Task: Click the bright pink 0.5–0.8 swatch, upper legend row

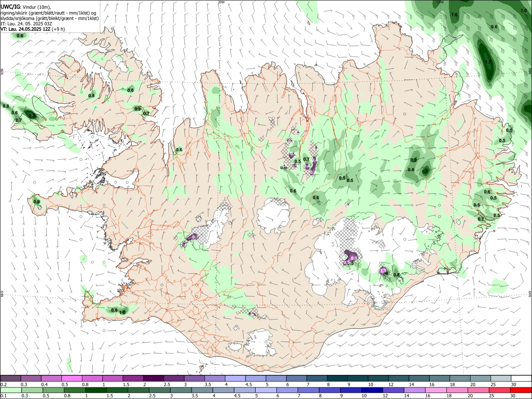Action: click(x=72, y=379)
